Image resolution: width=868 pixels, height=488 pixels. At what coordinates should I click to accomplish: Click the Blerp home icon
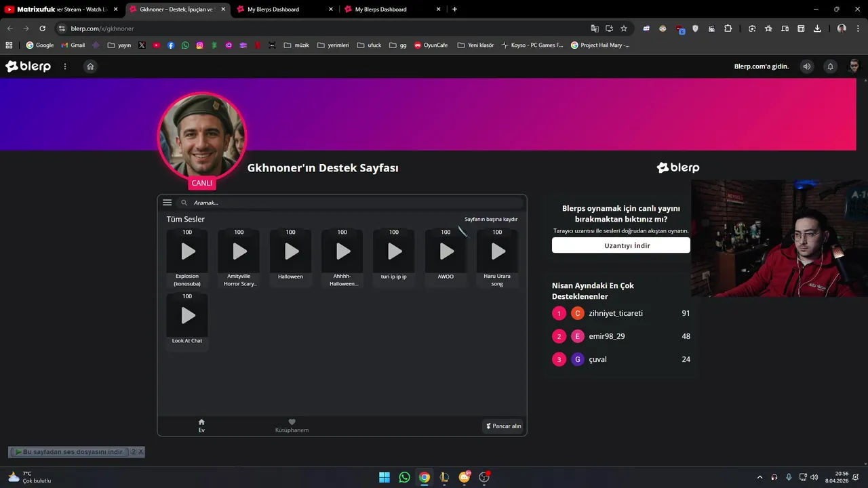(x=90, y=66)
